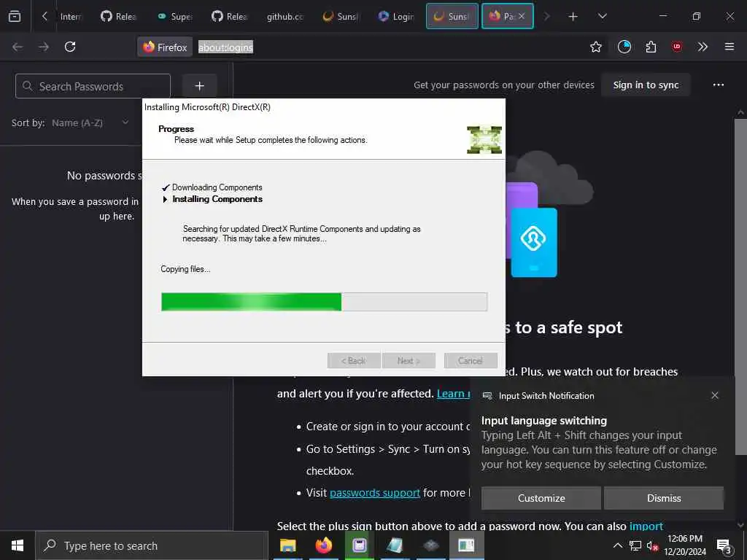This screenshot has width=747, height=560.
Task: Show hidden system tray icons
Action: point(617,545)
